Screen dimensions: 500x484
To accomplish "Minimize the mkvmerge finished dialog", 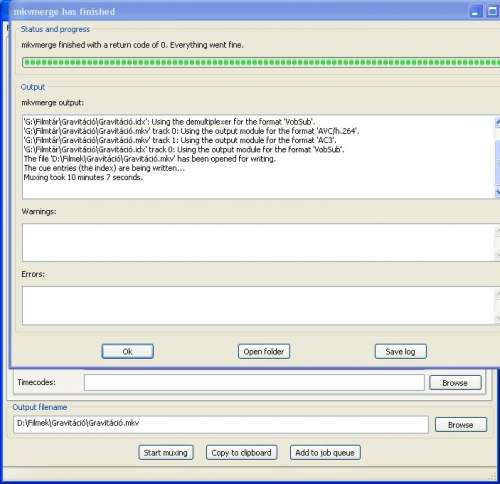I will [476, 12].
